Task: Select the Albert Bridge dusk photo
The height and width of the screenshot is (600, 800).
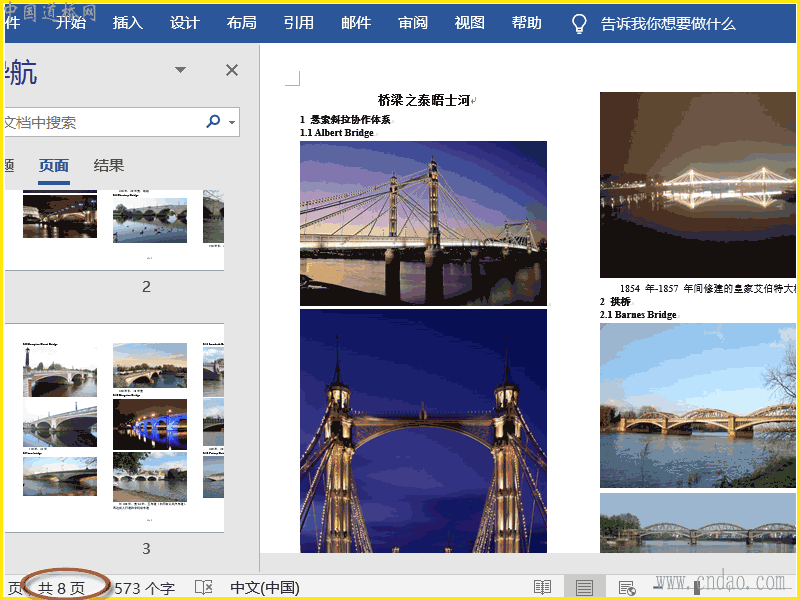Action: tap(423, 223)
